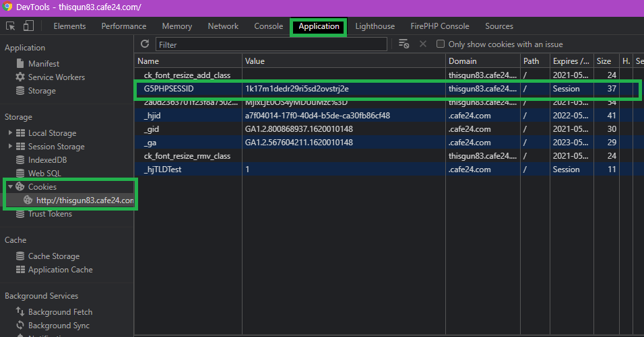Open Service Workers in the sidebar
644x337 pixels.
[x=56, y=77]
